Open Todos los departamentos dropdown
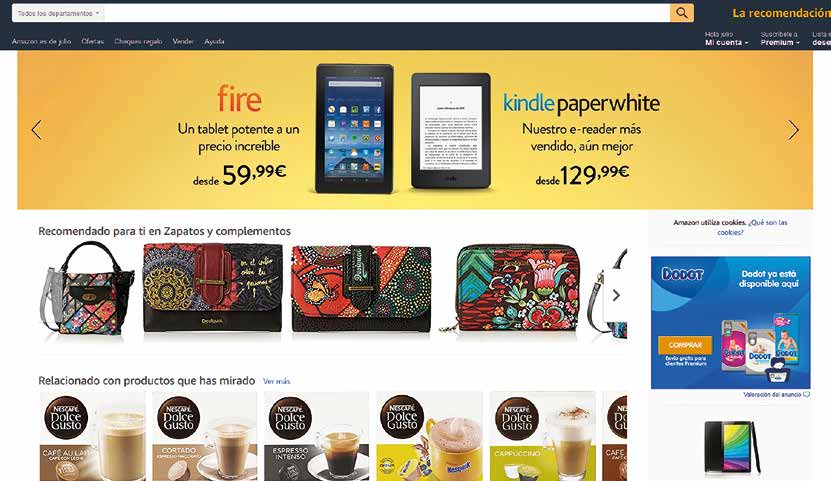 click(58, 13)
